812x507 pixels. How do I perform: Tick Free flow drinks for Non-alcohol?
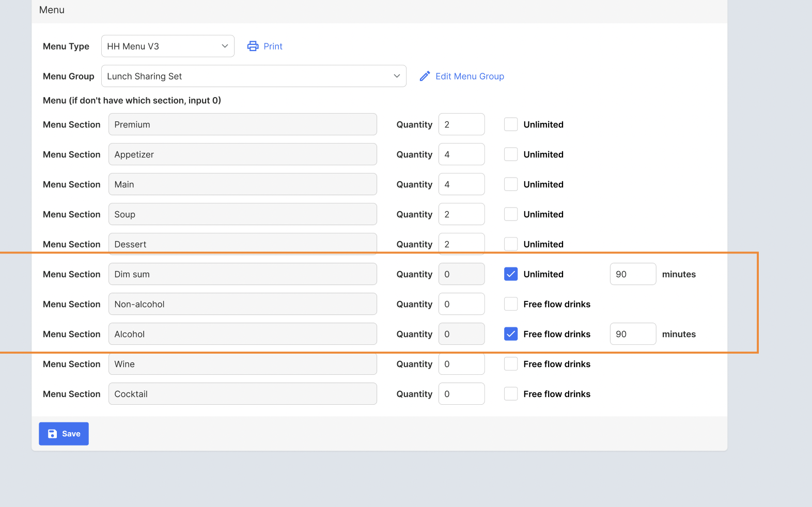click(511, 304)
